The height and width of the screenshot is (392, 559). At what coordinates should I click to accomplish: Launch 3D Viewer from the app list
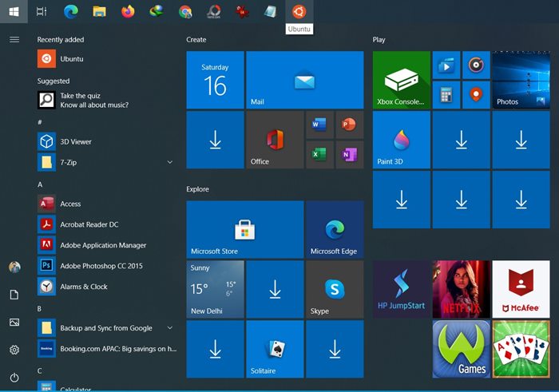[107, 141]
